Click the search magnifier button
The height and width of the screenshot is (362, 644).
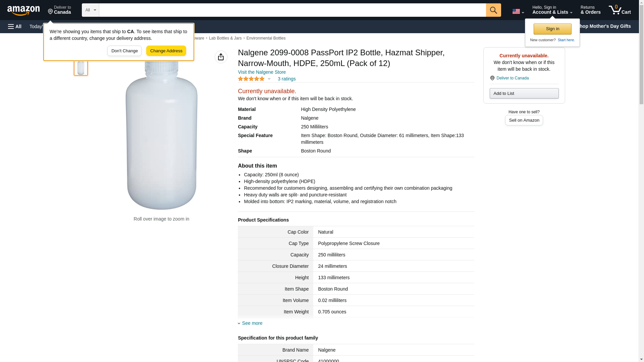pos(493,10)
